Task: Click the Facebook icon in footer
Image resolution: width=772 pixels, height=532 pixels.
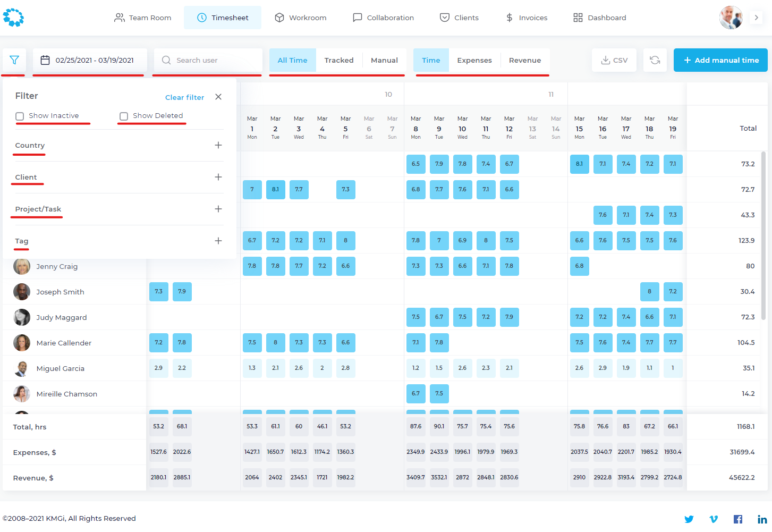Action: coord(737,519)
